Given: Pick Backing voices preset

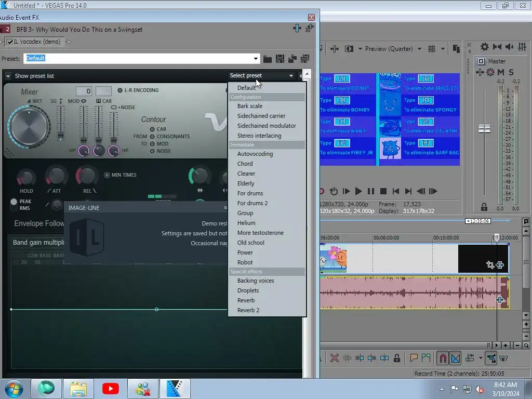Looking at the screenshot, I should tap(256, 281).
